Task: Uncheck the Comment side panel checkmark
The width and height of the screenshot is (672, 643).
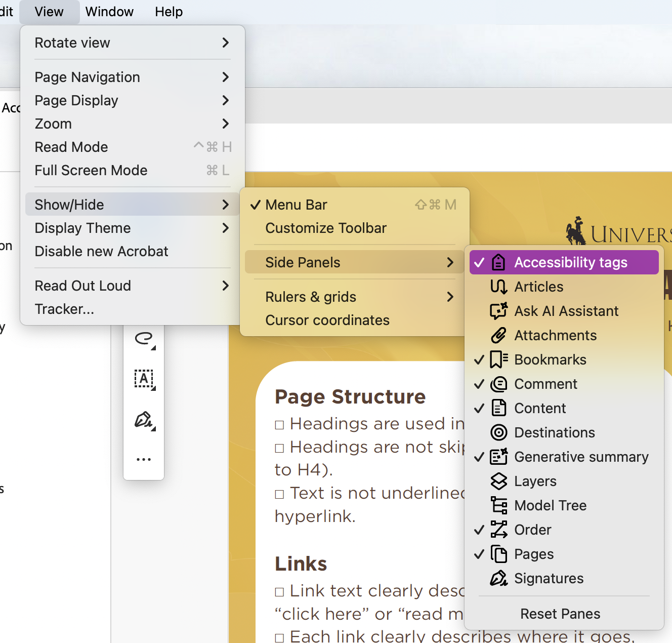Action: click(x=479, y=384)
